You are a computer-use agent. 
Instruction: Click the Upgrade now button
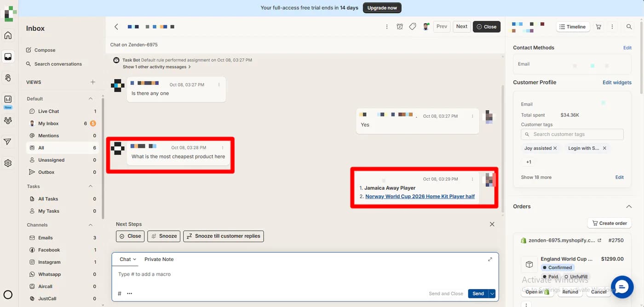[382, 8]
